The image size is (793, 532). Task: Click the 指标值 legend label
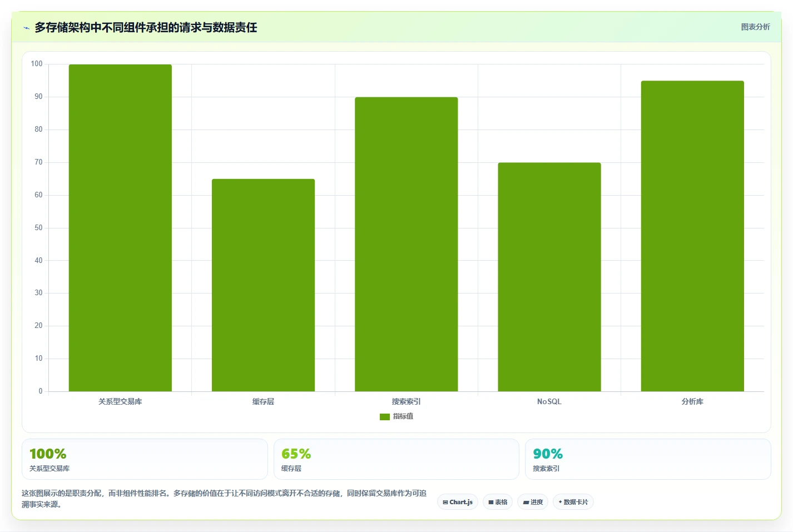click(x=403, y=416)
